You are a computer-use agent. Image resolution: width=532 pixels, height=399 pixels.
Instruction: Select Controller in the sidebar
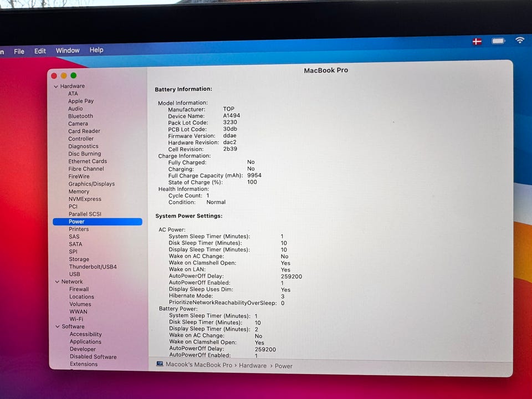[81, 139]
